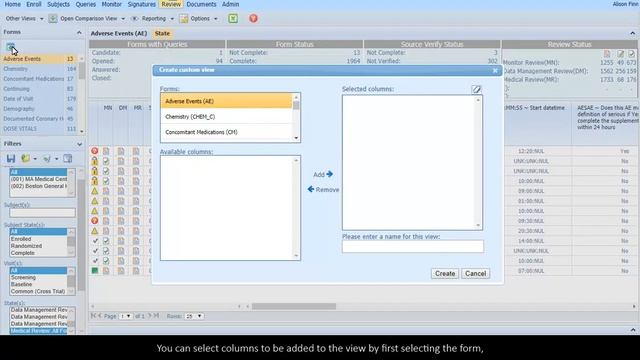Click the first yellow lock row icon
Screen dimensions: 640x360
(x=95, y=161)
